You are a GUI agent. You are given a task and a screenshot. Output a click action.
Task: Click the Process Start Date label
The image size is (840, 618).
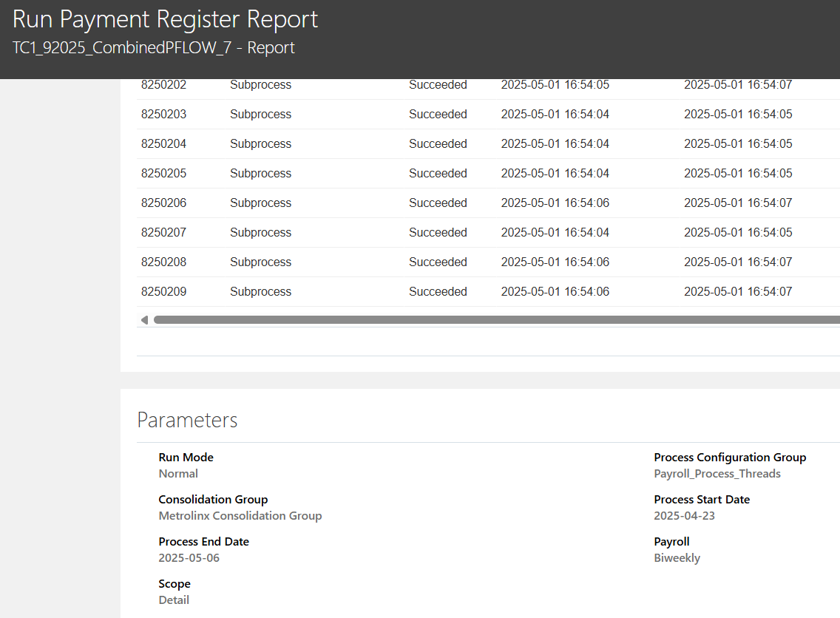tap(702, 500)
